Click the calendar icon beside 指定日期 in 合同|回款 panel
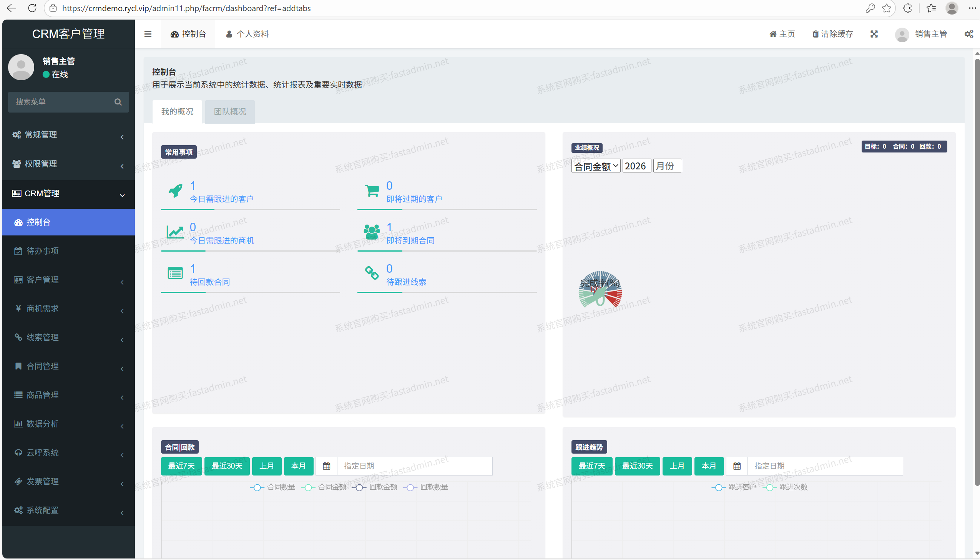 pyautogui.click(x=326, y=466)
